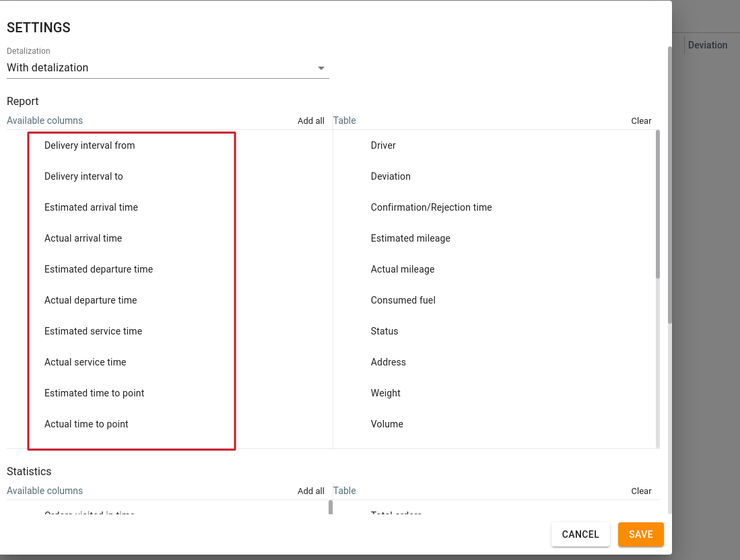740x560 pixels.
Task: Click Clear in the Report section
Action: click(641, 121)
